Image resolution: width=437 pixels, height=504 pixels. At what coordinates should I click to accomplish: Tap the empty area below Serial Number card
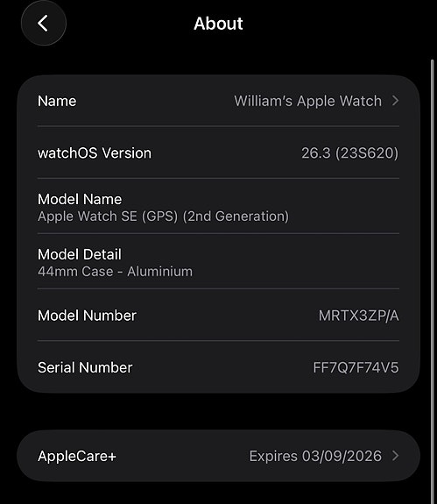218,411
